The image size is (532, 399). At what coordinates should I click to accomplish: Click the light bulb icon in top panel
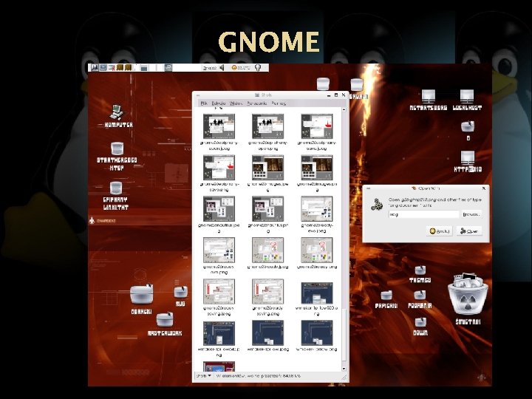pyautogui.click(x=258, y=67)
